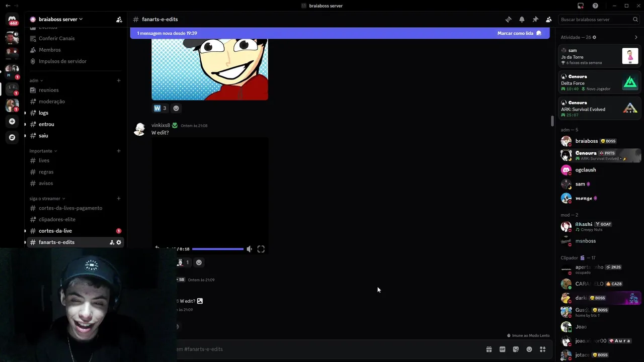
Task: Toggle the member list icon
Action: [x=549, y=20]
